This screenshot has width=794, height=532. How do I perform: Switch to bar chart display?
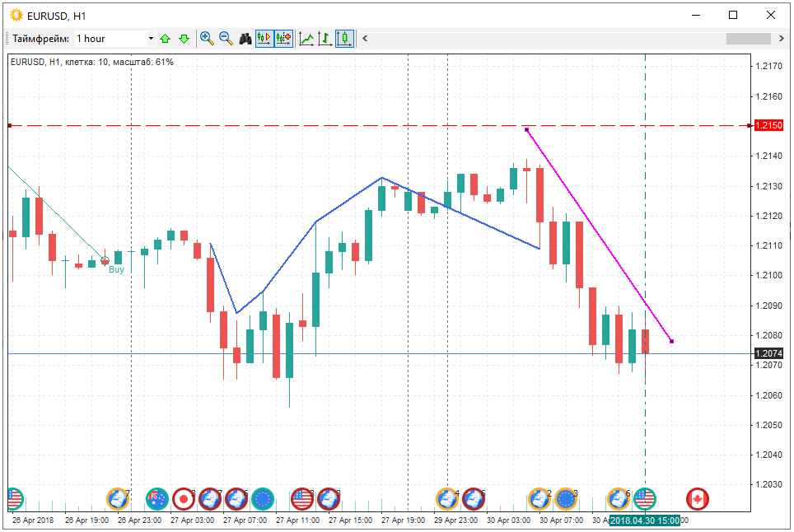325,39
